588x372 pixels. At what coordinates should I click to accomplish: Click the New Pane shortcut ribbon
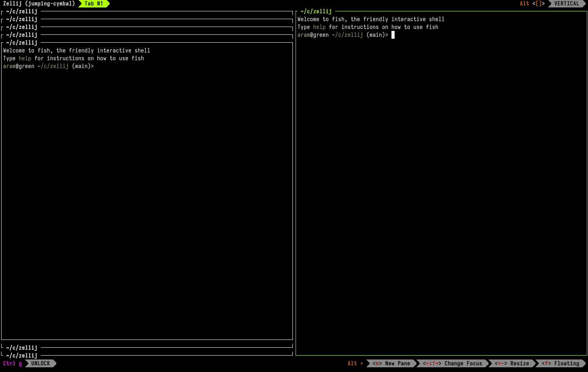[x=391, y=363]
